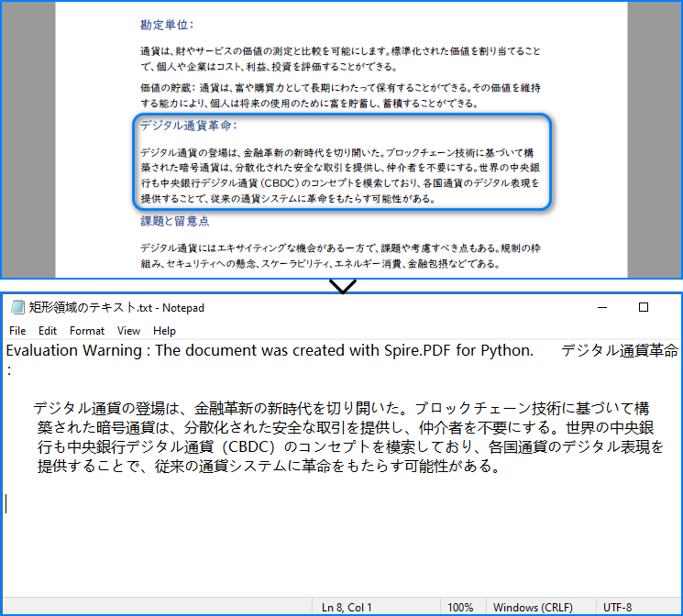Screen dimensions: 683x616
Task: Click the Notepad line starting 'デジタル通貨の登場は'
Action: coord(341,408)
